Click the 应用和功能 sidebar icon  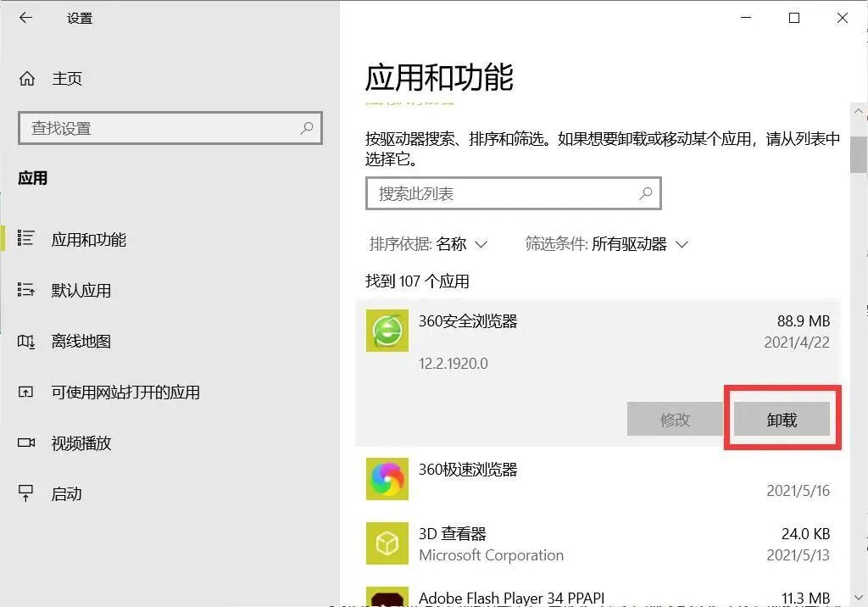coord(25,238)
